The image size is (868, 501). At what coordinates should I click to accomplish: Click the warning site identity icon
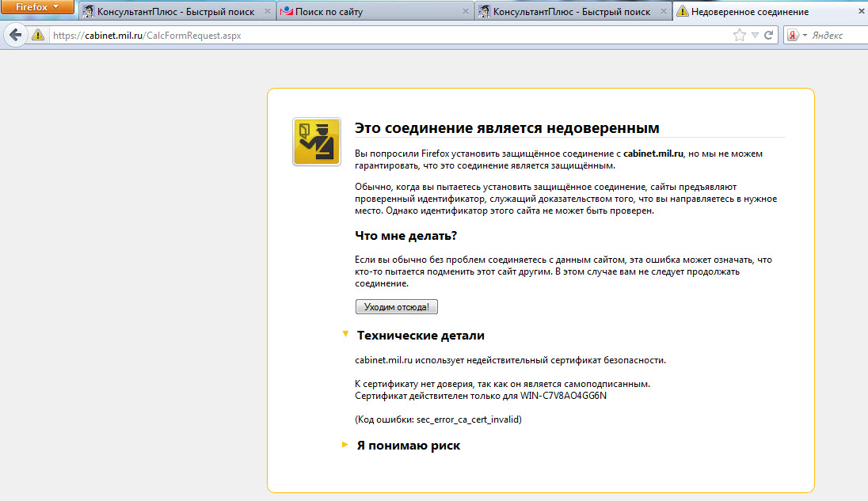(x=38, y=36)
